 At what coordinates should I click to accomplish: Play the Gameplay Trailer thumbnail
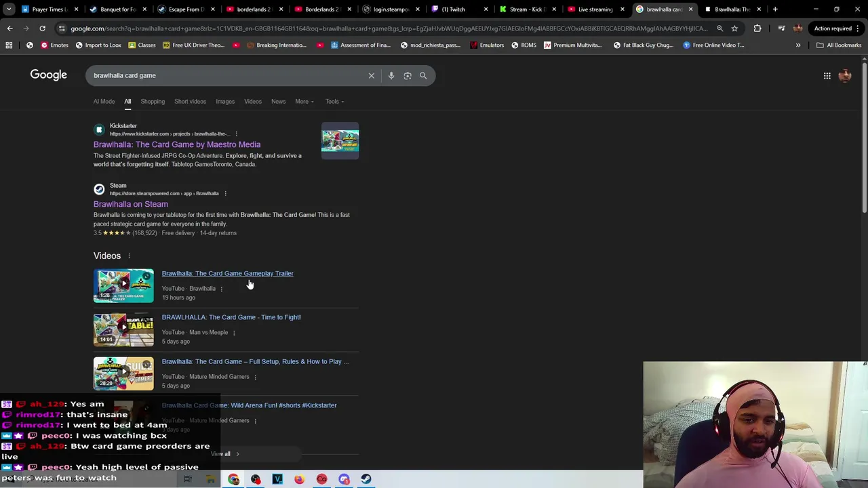123,285
